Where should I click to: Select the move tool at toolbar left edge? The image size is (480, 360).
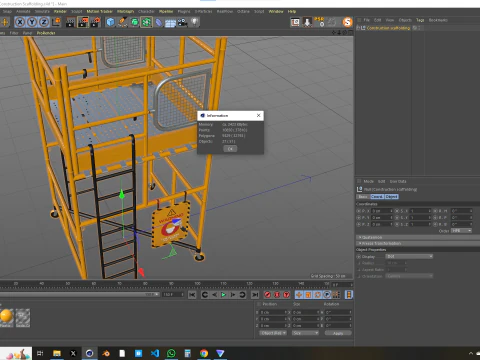[x=5, y=22]
